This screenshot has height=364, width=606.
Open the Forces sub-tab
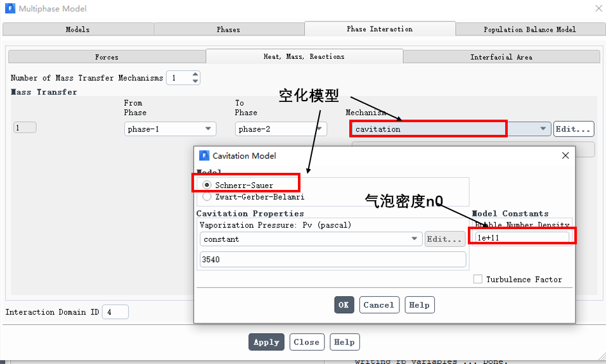point(107,57)
